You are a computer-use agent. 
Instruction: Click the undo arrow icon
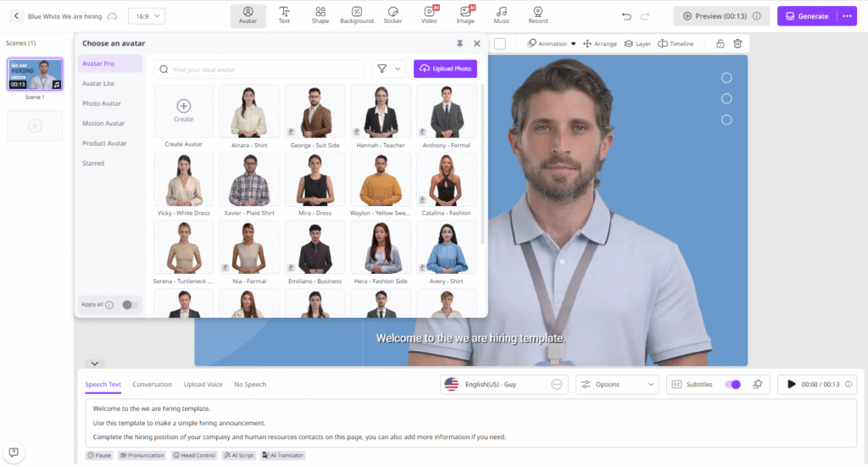pyautogui.click(x=626, y=16)
